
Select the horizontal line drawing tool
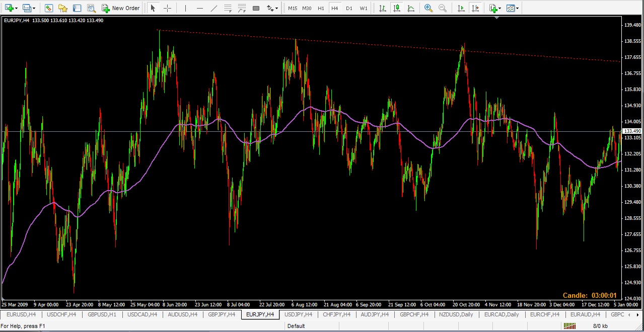point(200,8)
